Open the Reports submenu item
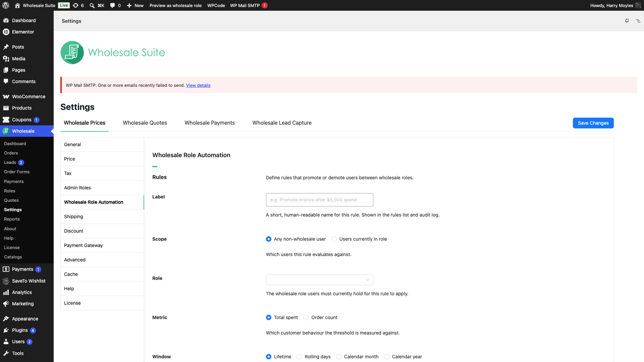Screen dimensions: 644x362 pos(12,219)
